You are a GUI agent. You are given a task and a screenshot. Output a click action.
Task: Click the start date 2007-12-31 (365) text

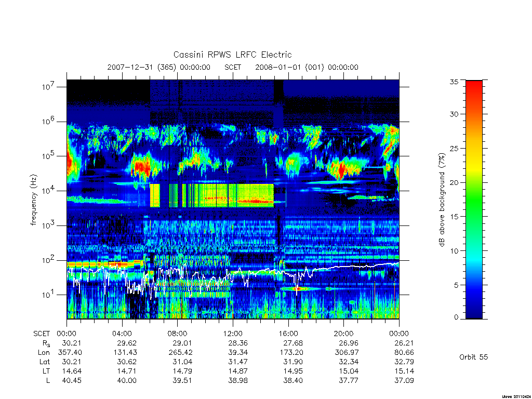(141, 67)
